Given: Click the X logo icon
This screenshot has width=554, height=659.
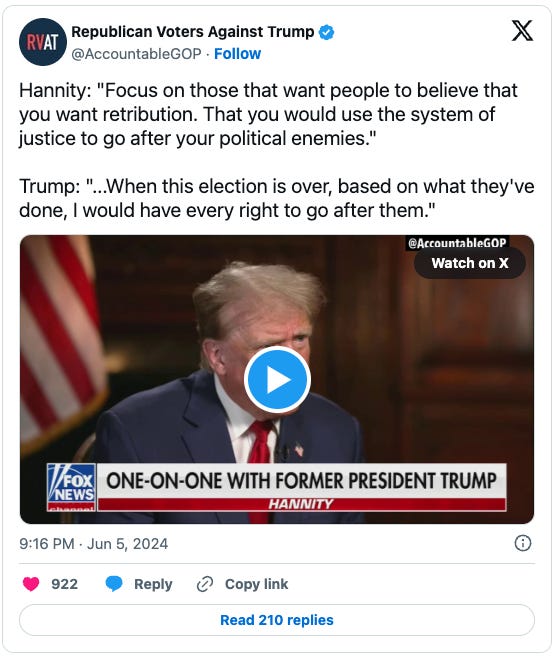Looking at the screenshot, I should 522,31.
